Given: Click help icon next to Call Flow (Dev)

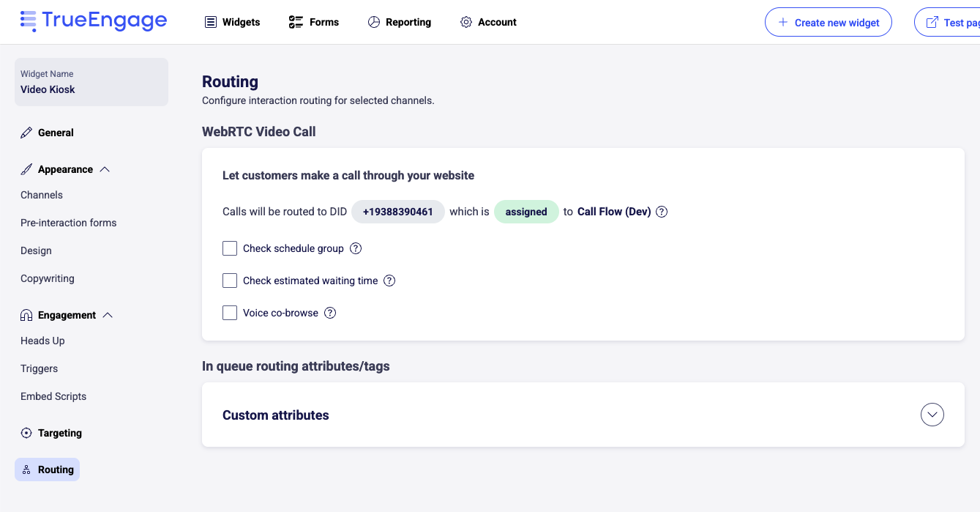Looking at the screenshot, I should pos(662,212).
